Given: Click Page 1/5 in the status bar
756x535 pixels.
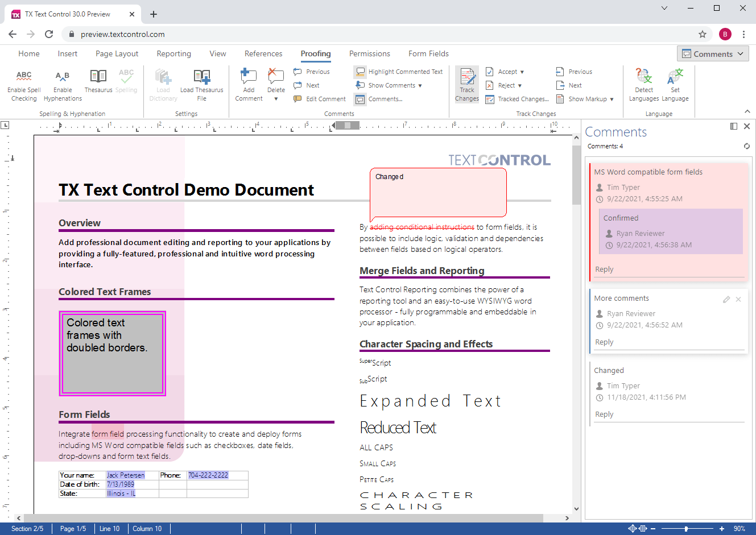Looking at the screenshot, I should [73, 529].
